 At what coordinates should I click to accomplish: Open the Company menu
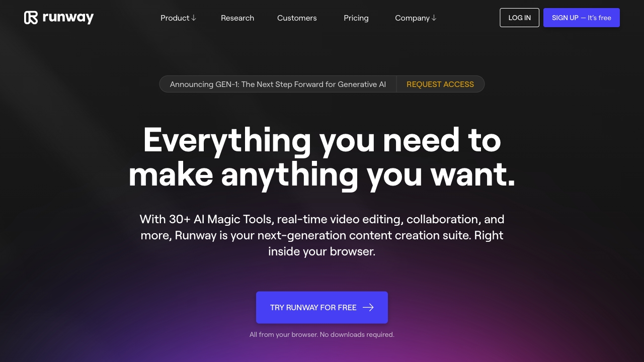point(412,18)
